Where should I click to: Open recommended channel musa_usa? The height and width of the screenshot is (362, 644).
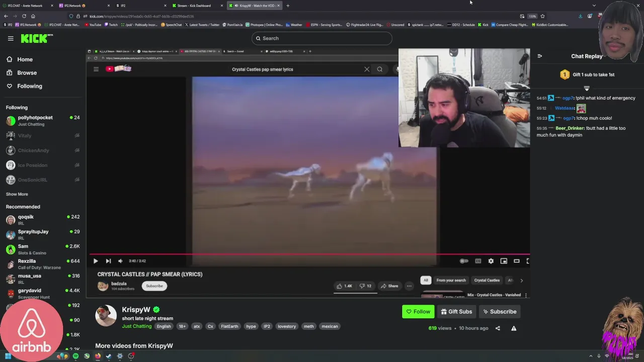click(x=43, y=279)
